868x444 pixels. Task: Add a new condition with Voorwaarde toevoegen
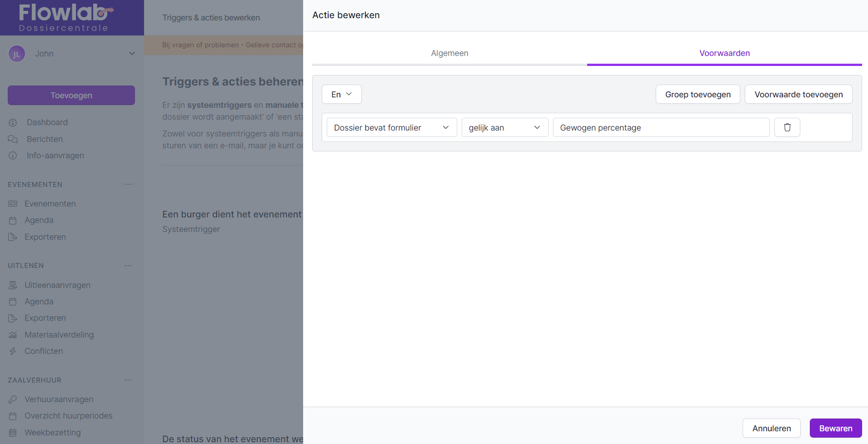point(798,94)
